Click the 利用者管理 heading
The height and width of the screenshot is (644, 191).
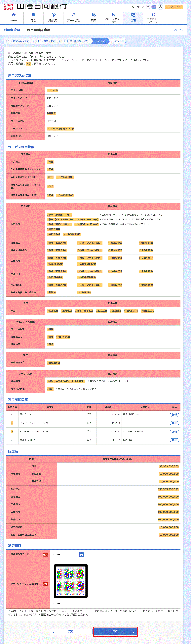[x=12, y=30]
